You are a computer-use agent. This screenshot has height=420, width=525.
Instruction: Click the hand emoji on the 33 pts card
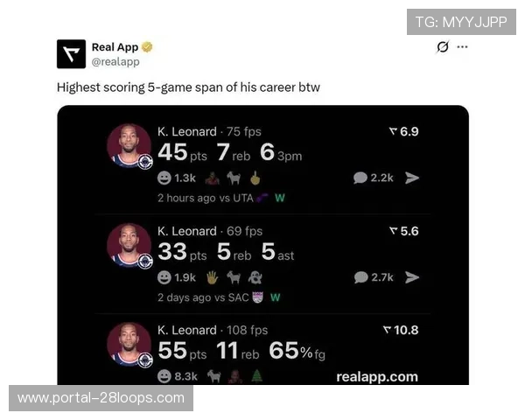coord(212,277)
